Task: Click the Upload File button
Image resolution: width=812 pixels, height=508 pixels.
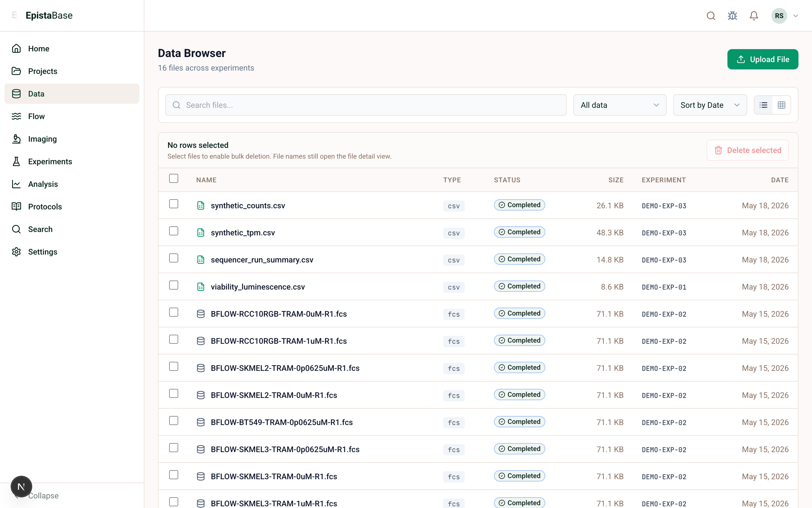Action: 762,60
